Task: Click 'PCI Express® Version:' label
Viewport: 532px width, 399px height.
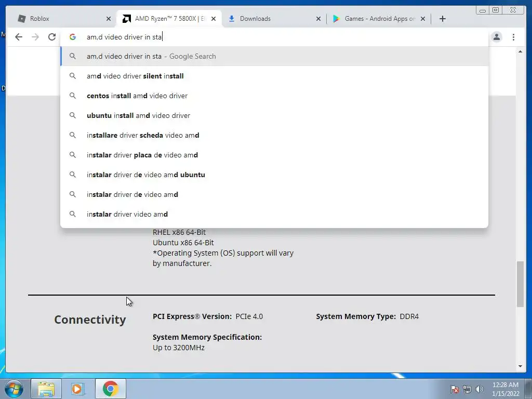Action: point(192,316)
